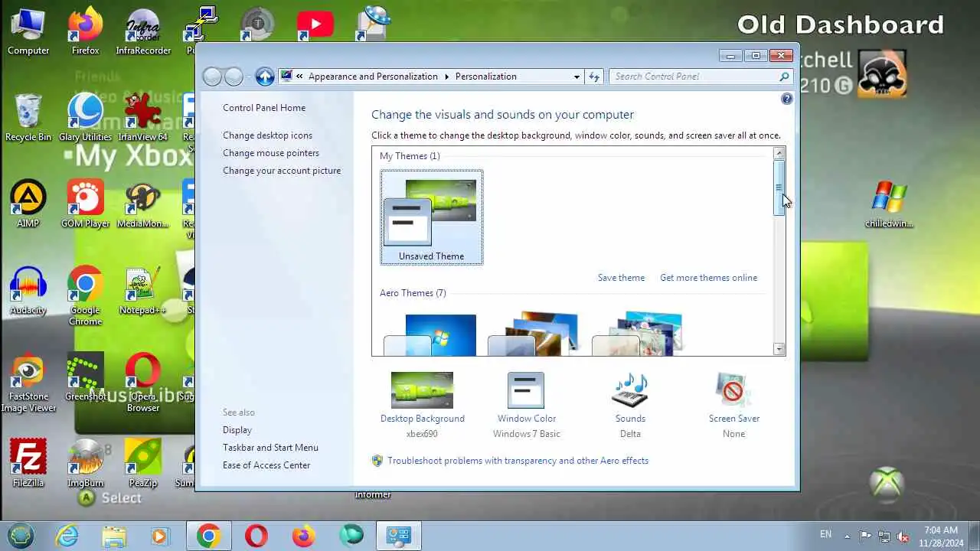Viewport: 980px width, 551px height.
Task: Launch Internet Explorer from the taskbar
Action: point(67,536)
